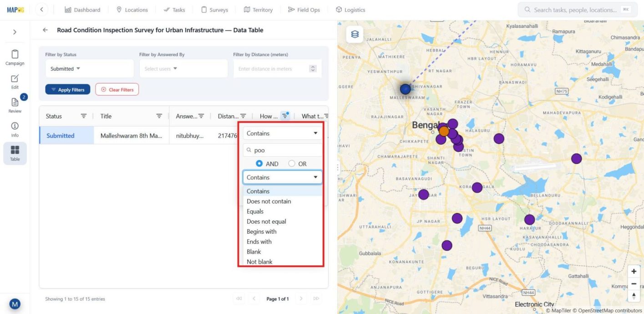Open Dashboard in top navigation
The width and height of the screenshot is (644, 314).
pos(82,10)
